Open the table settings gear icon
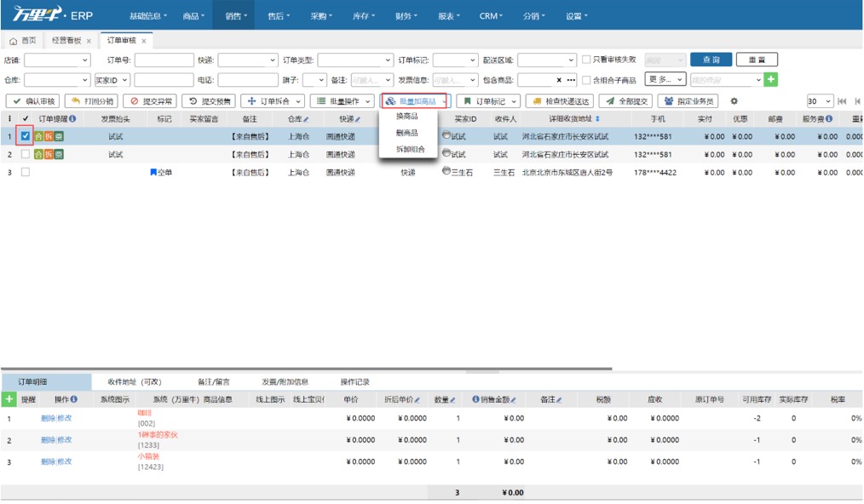The height and width of the screenshot is (504, 864). (x=734, y=101)
